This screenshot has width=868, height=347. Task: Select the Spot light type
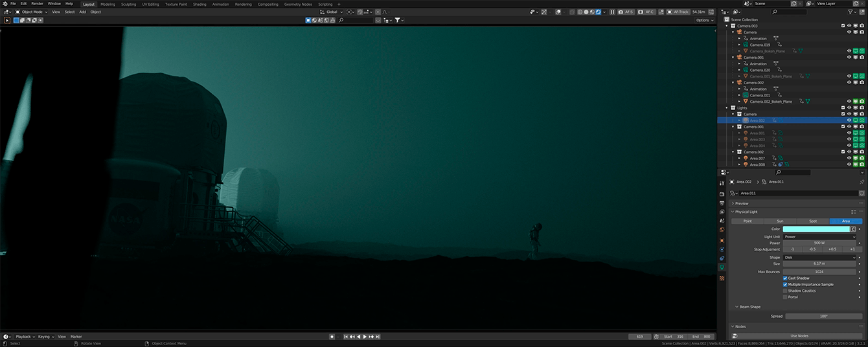point(813,221)
